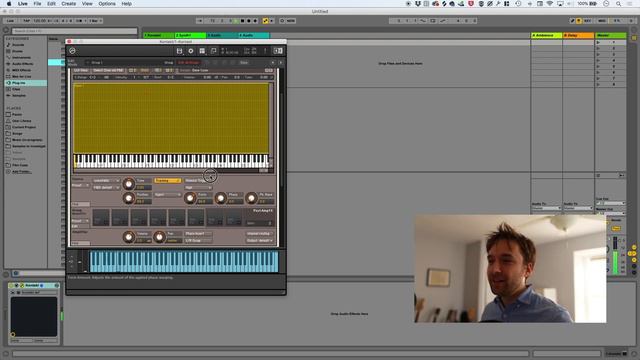Open the Apple menu

(x=9, y=4)
